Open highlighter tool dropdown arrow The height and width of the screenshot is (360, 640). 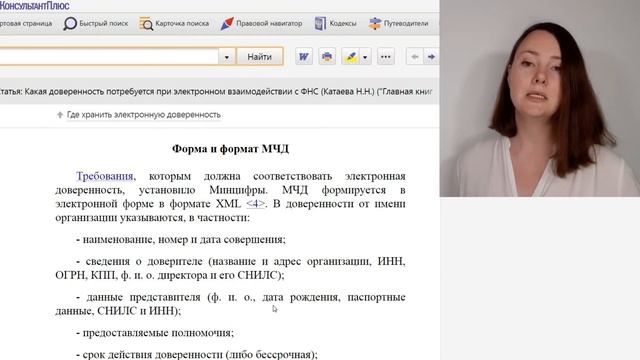[x=365, y=57]
